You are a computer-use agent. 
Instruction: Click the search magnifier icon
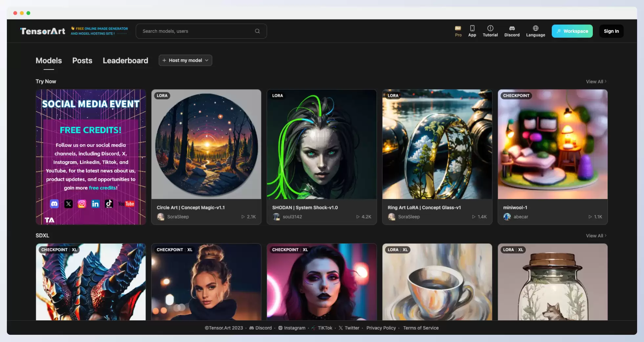coord(257,31)
